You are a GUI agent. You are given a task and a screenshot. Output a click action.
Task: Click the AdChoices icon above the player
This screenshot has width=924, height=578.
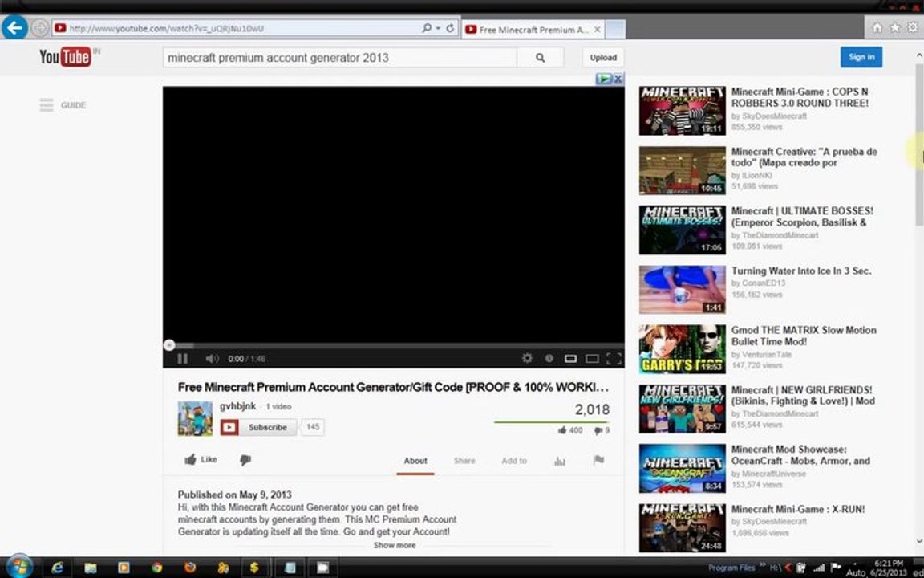tap(604, 79)
